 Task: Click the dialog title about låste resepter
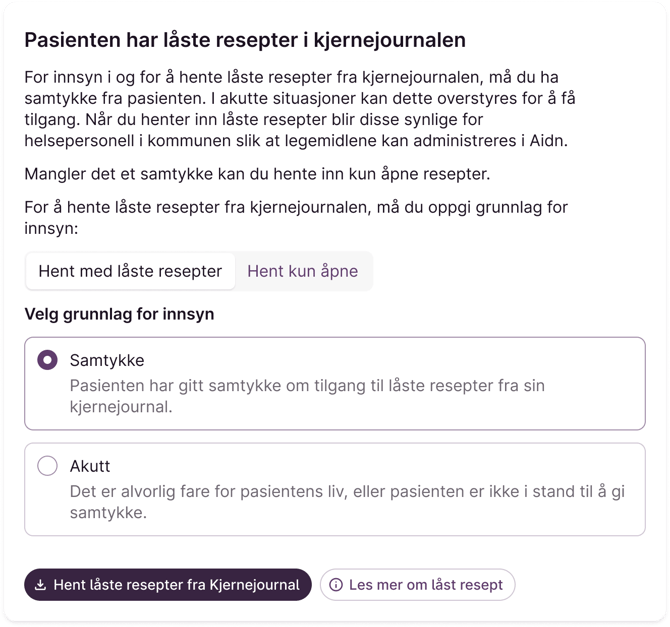click(245, 41)
